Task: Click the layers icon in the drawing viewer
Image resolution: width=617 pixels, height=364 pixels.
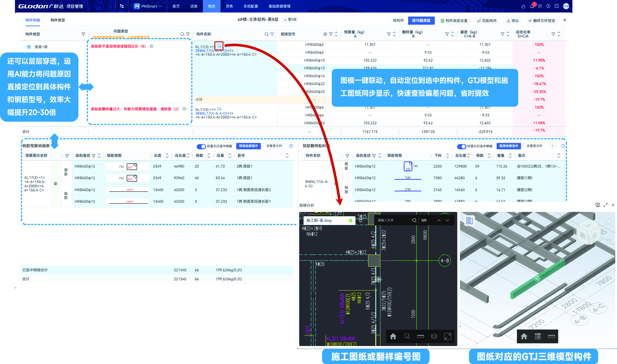Action: [x=434, y=336]
